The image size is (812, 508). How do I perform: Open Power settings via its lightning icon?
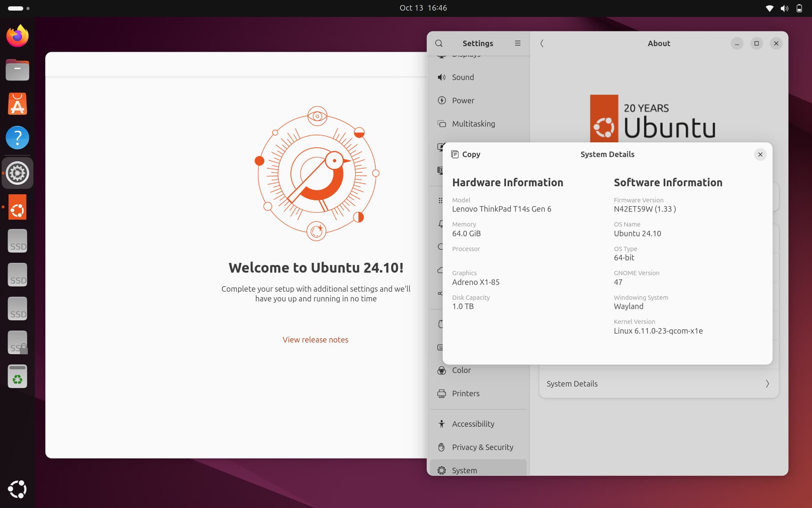[x=442, y=100]
